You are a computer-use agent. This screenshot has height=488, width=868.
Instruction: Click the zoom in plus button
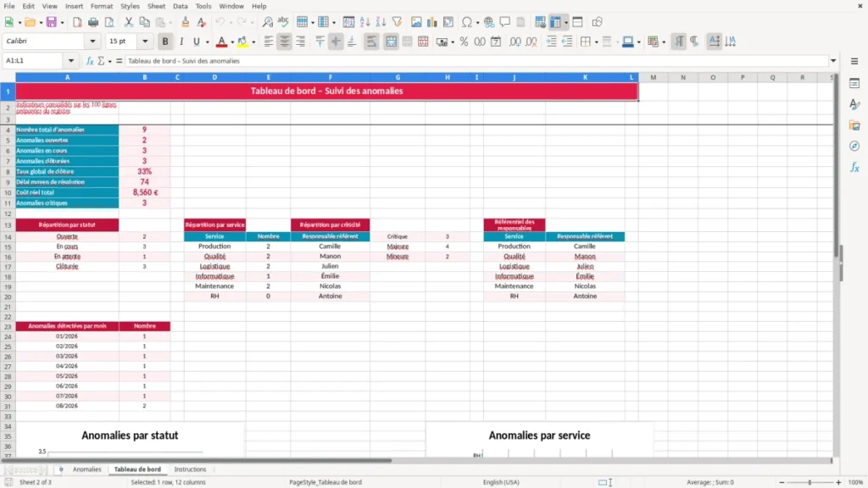tap(838, 482)
